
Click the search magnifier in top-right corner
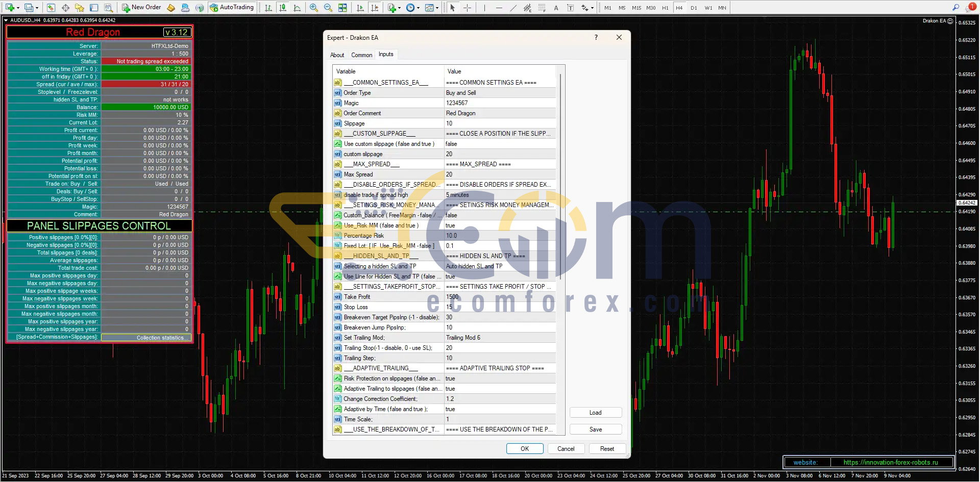pos(955,7)
